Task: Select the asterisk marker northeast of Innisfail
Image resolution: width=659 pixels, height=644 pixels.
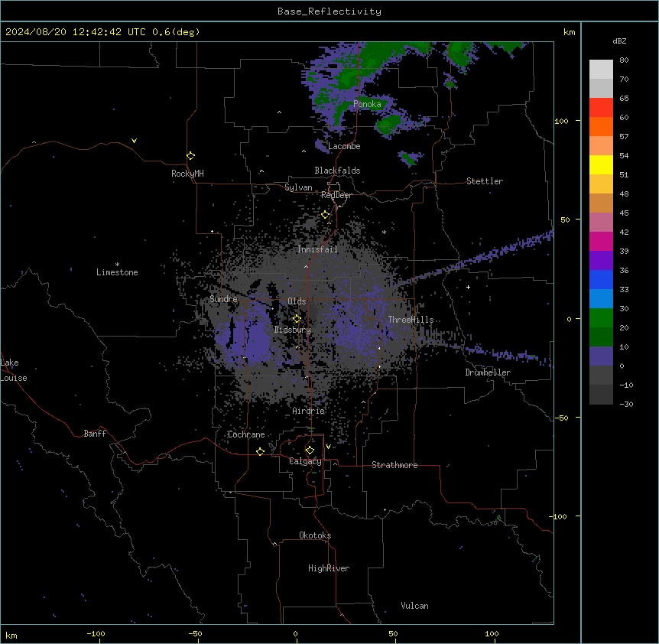Action: pos(384,232)
